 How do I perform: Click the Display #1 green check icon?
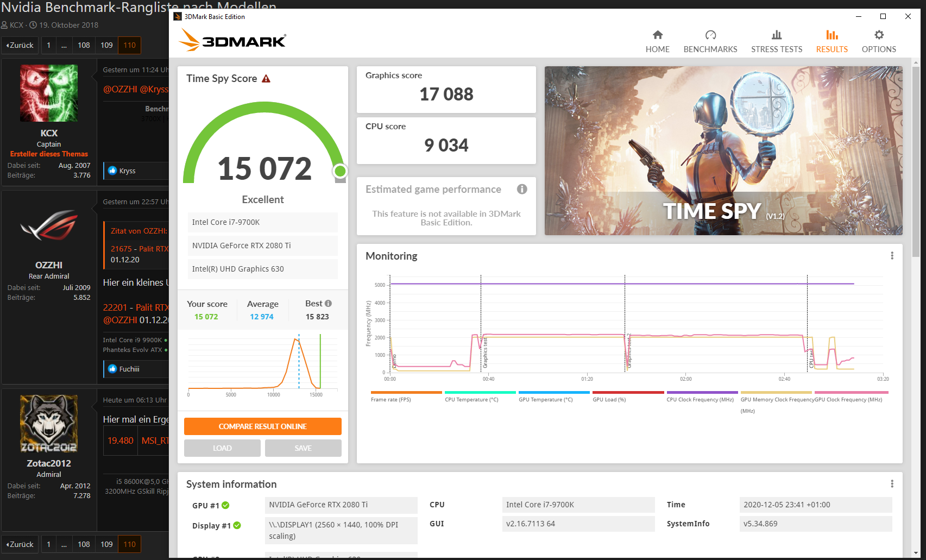coord(237,525)
